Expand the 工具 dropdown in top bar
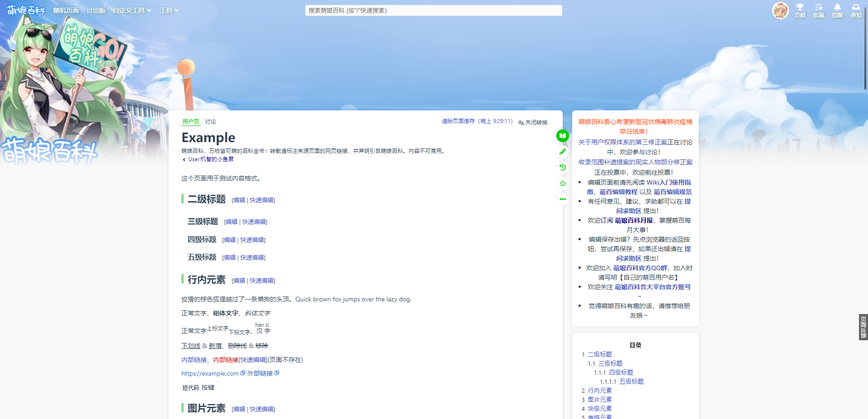The width and height of the screenshot is (868, 419). [x=169, y=10]
